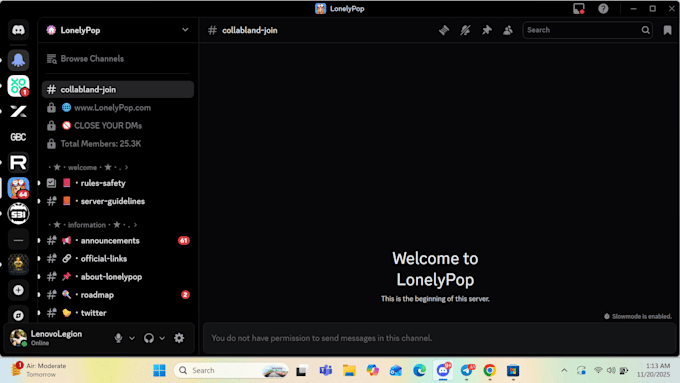
Task: Click Add a Server plus button
Action: click(18, 290)
